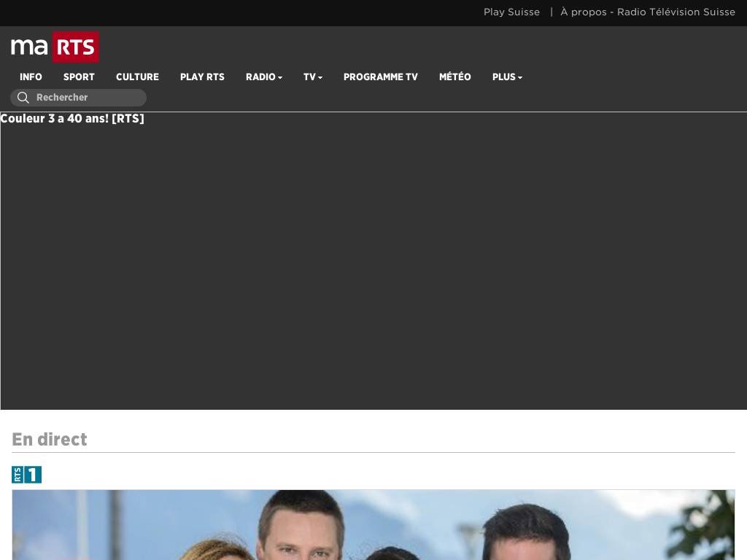The image size is (747, 560).
Task: Open the RTS 1 live broadcast thumbnail
Action: point(373,525)
